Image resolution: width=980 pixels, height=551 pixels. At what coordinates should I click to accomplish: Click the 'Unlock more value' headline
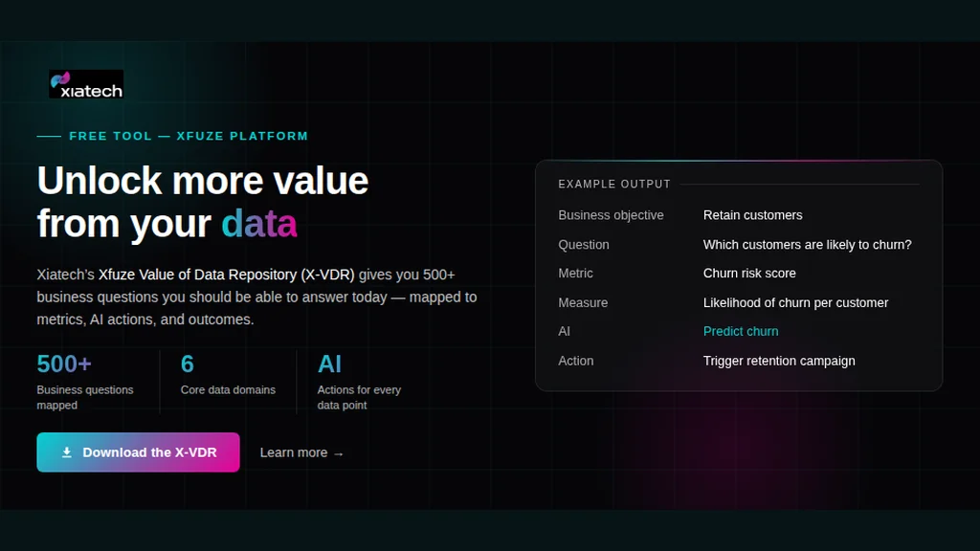[203, 181]
